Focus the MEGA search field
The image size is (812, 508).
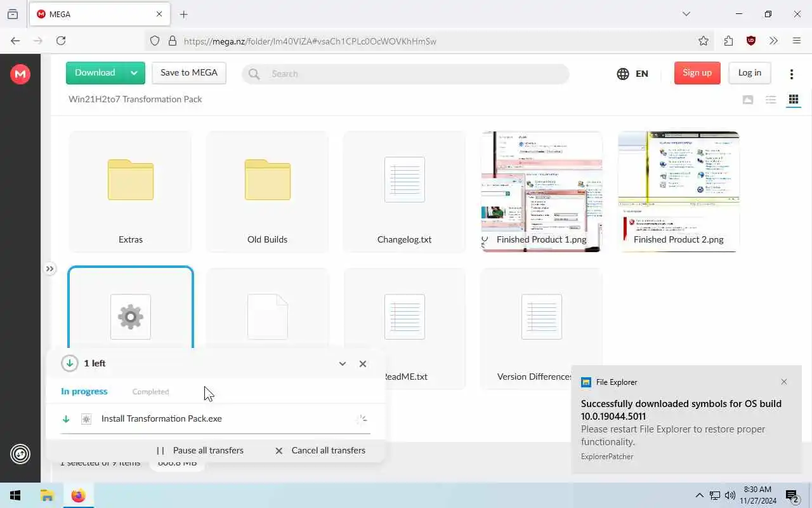pyautogui.click(x=405, y=74)
